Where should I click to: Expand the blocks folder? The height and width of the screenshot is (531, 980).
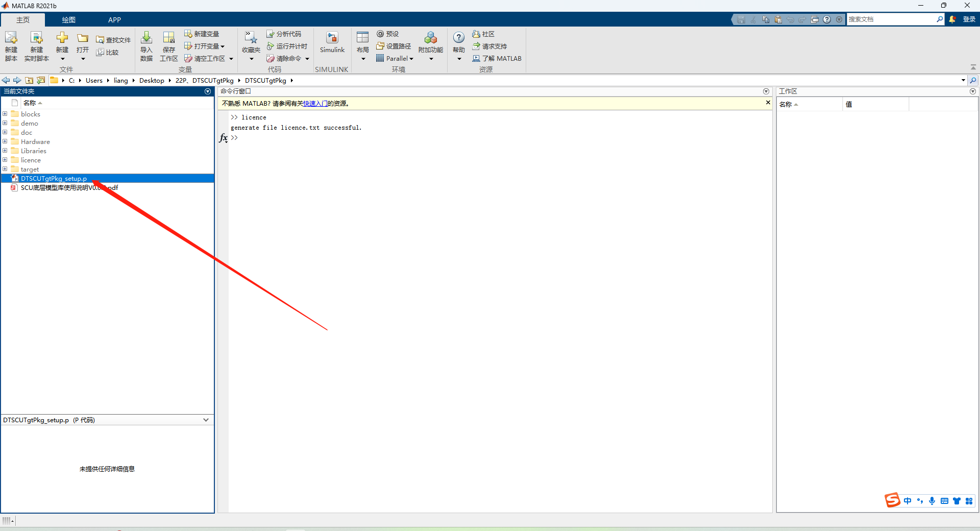pyautogui.click(x=5, y=114)
